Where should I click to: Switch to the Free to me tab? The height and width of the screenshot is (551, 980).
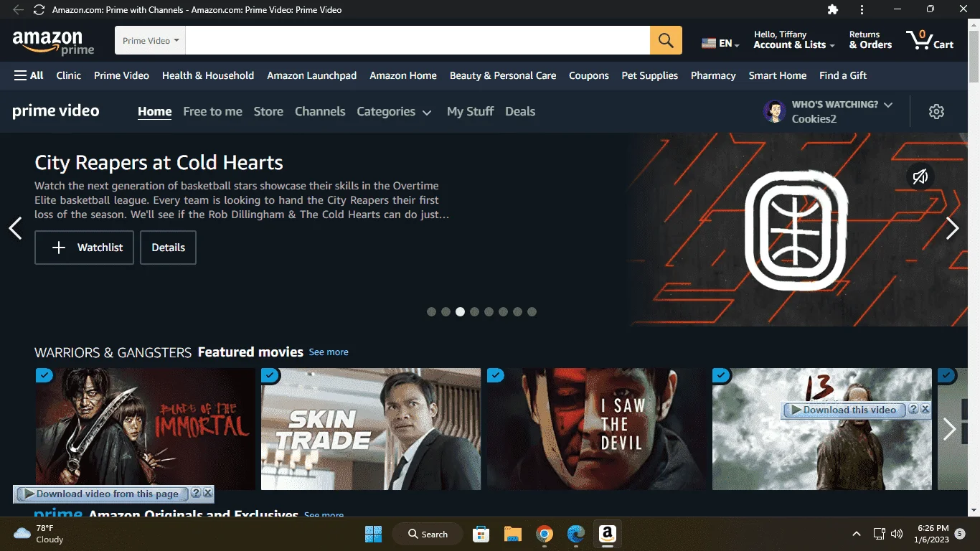pos(212,111)
